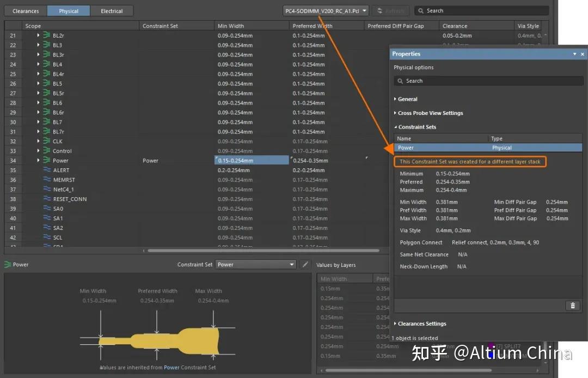The height and width of the screenshot is (378, 588).
Task: Select the Power constraint set row
Action: [x=488, y=148]
